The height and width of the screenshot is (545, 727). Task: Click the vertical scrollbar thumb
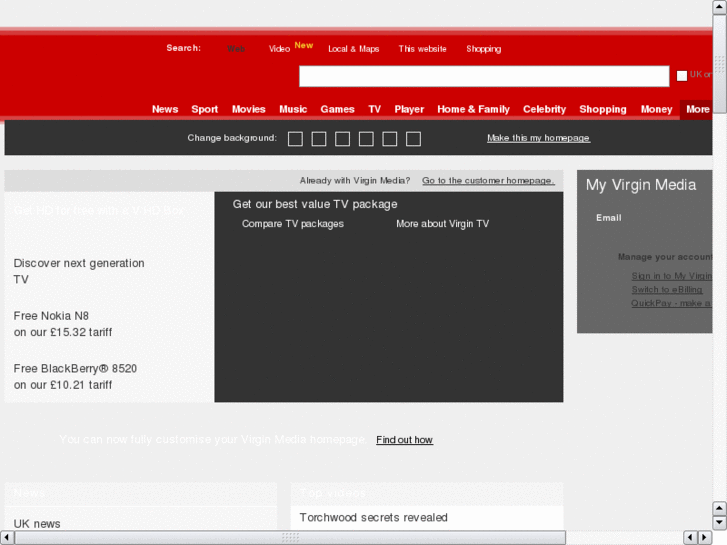click(720, 64)
